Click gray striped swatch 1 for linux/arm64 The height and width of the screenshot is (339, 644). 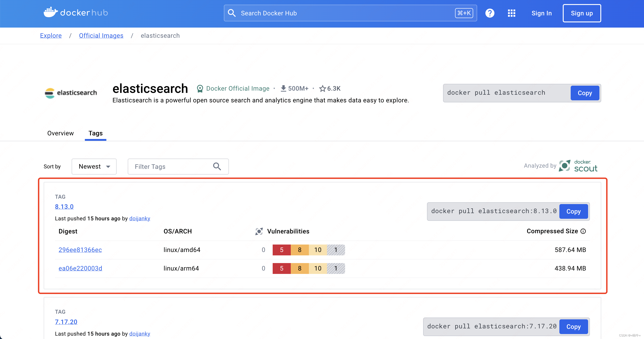tap(336, 268)
